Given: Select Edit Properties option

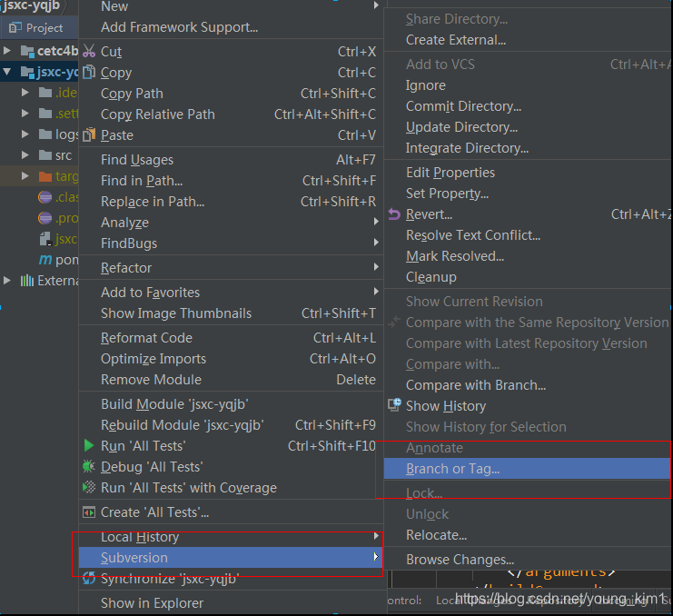Looking at the screenshot, I should (527, 173).
